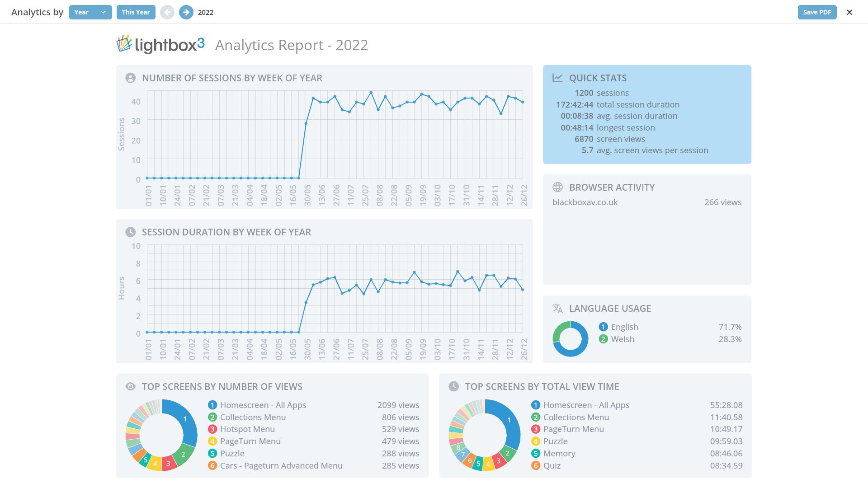Click the Browser Activity globe icon
Image resolution: width=868 pixels, height=488 pixels.
[557, 187]
